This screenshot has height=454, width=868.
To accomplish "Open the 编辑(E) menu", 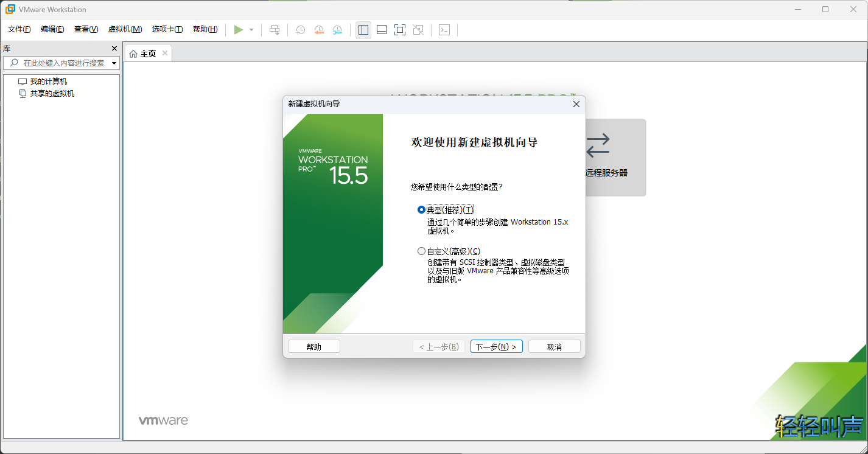I will [x=52, y=29].
